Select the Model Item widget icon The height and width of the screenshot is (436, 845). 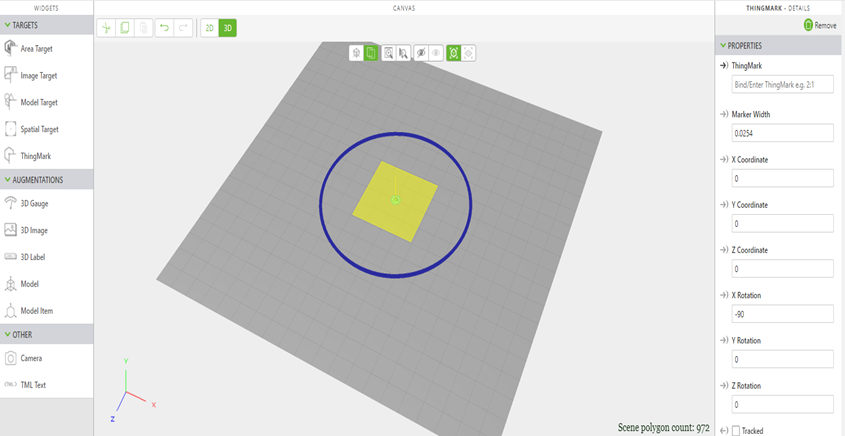tap(10, 310)
